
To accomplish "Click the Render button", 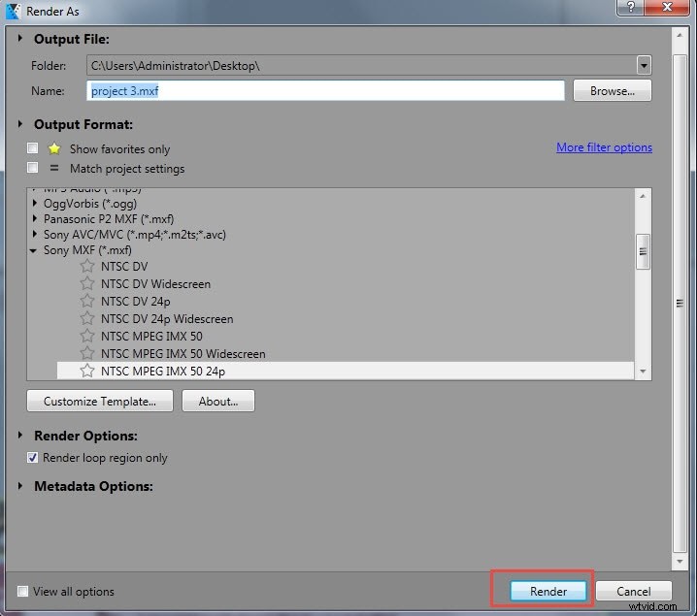I will 548,591.
